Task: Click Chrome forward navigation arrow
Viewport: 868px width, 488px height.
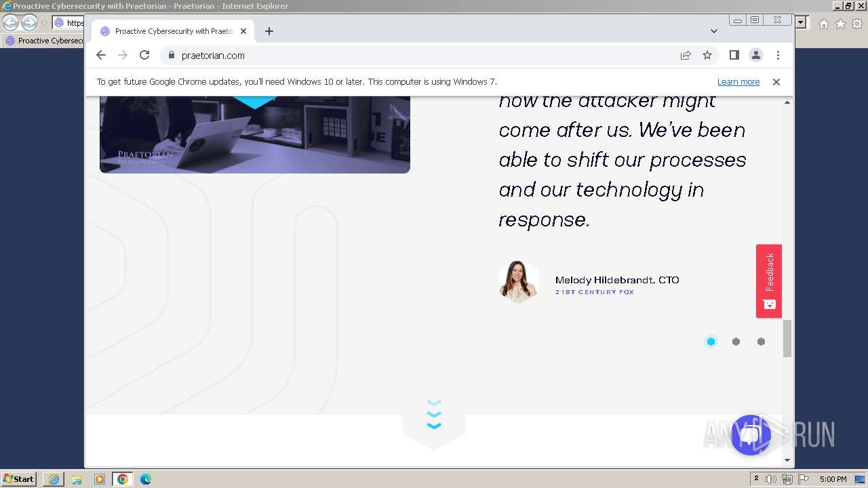Action: coord(123,56)
